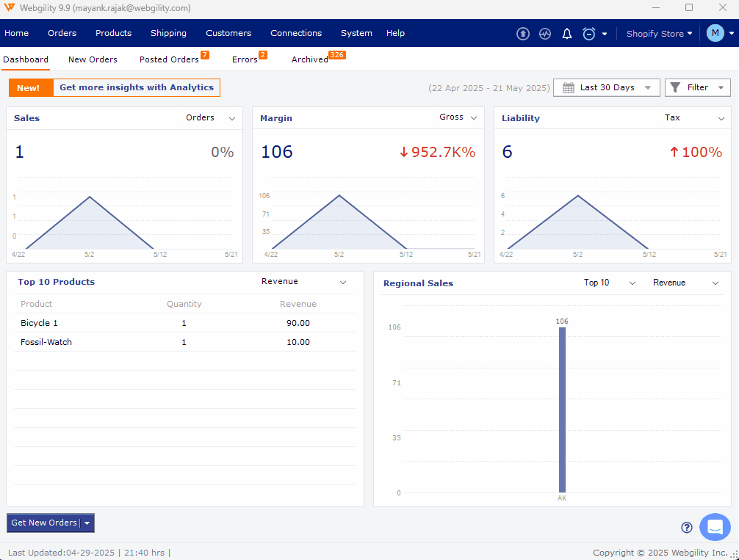
Task: Click the scheduler alarm clock icon
Action: coord(588,34)
